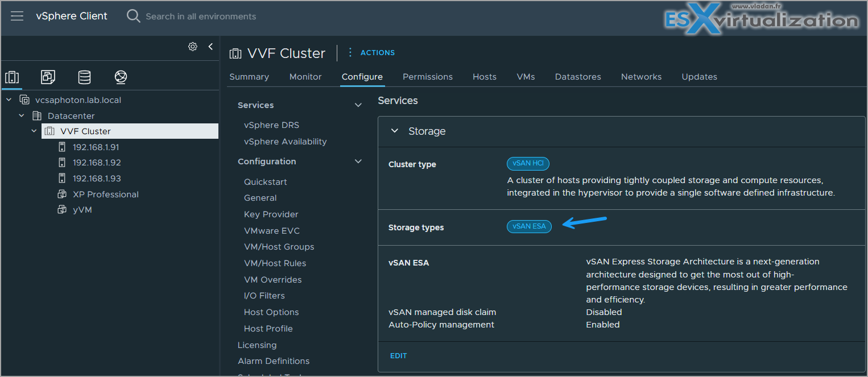Screen dimensions: 868x377
Task: Click the search magnifier icon
Action: 133,16
